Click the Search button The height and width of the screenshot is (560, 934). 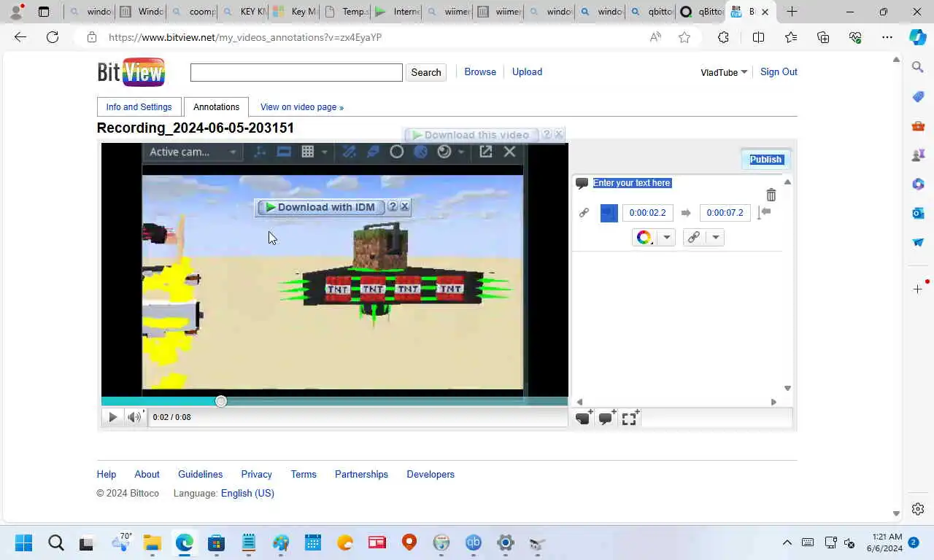click(426, 72)
